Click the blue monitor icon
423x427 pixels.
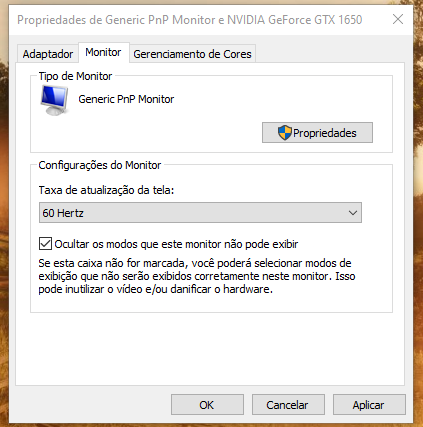click(x=55, y=100)
